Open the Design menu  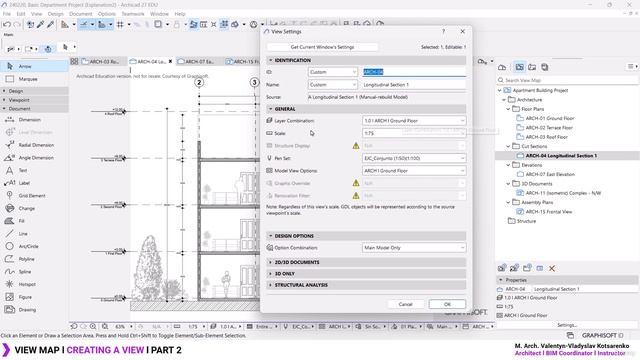coord(56,14)
